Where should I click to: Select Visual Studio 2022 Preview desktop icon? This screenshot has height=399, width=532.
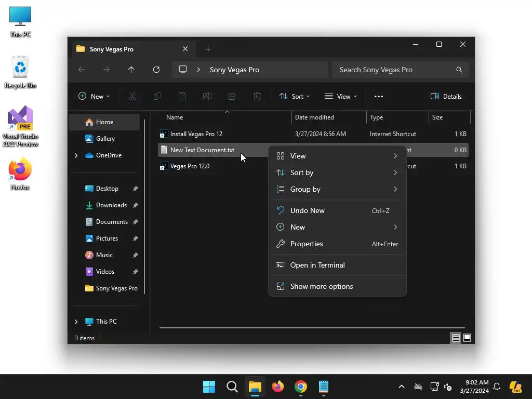coord(20,126)
